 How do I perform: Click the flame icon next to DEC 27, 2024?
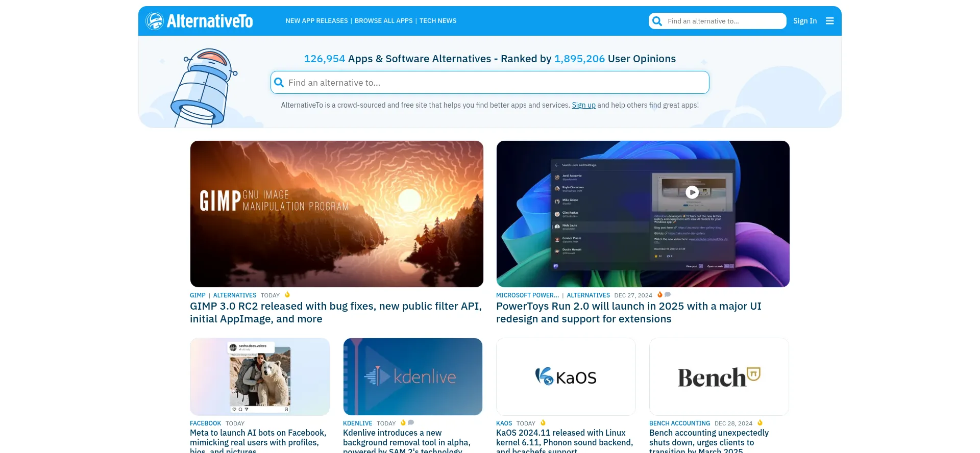[659, 295]
